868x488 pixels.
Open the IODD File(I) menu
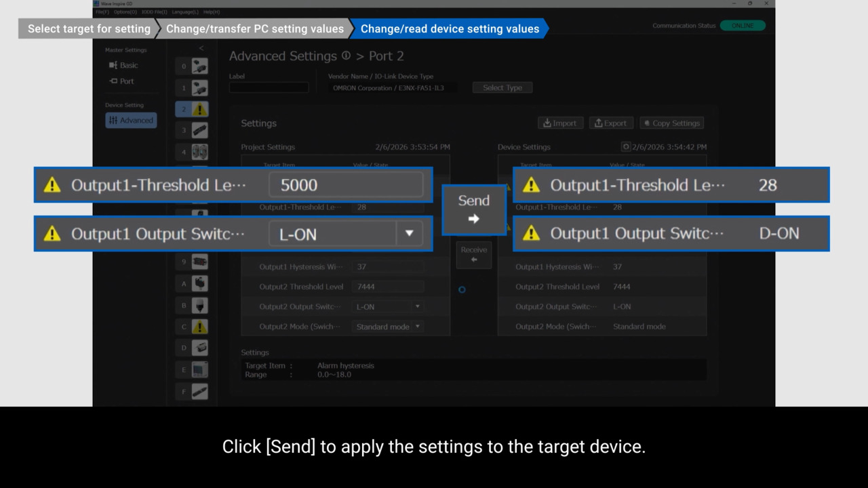[x=154, y=12]
